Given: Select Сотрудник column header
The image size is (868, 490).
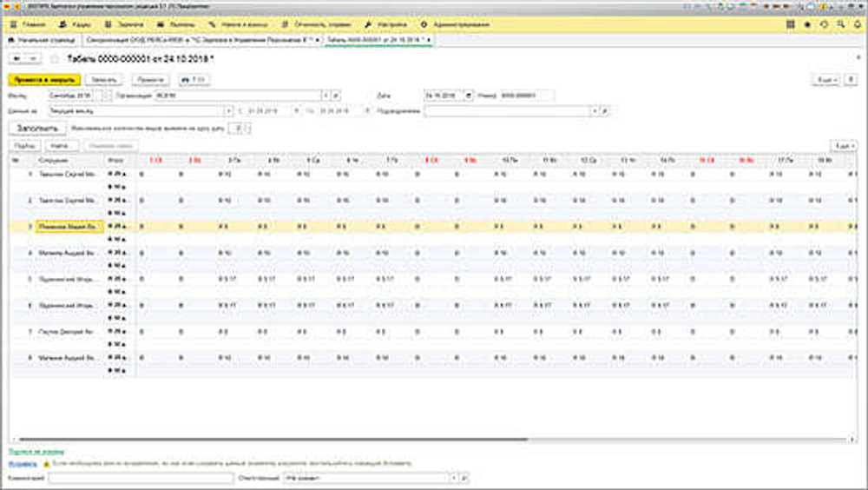Looking at the screenshot, I should click(x=69, y=160).
